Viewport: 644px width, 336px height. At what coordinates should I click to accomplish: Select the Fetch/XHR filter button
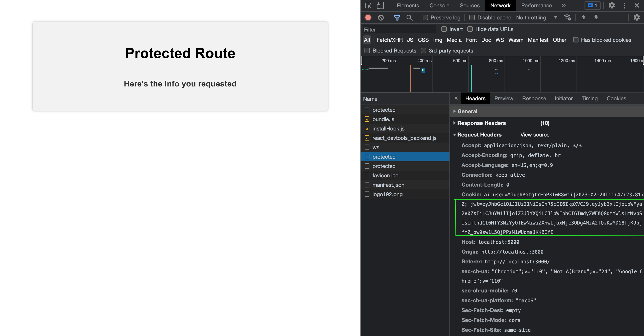click(x=390, y=40)
